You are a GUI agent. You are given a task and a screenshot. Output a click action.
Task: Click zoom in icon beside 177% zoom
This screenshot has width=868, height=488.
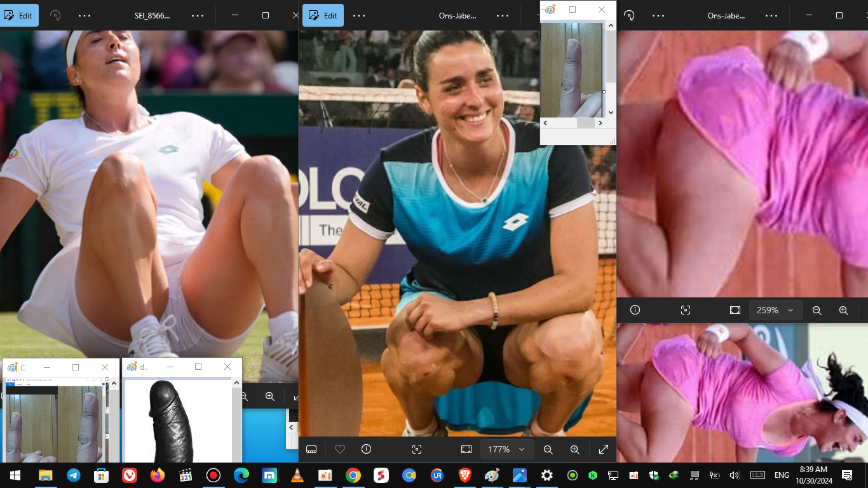pos(574,449)
